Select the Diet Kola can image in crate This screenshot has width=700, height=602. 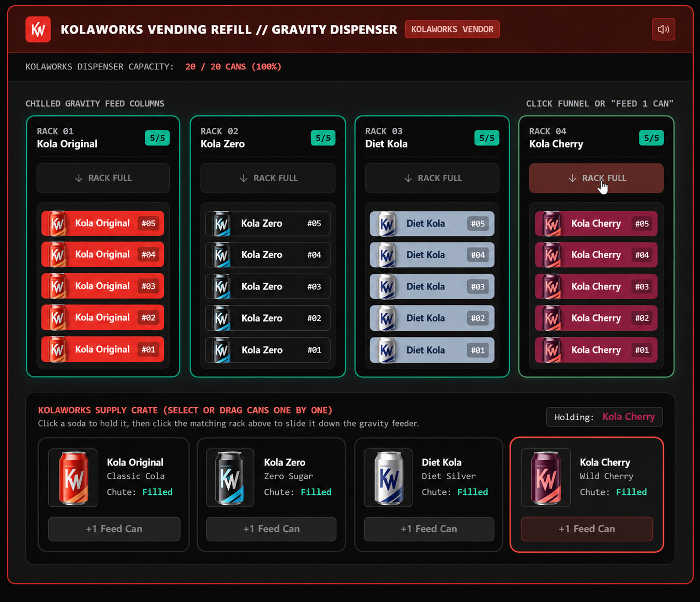[388, 478]
